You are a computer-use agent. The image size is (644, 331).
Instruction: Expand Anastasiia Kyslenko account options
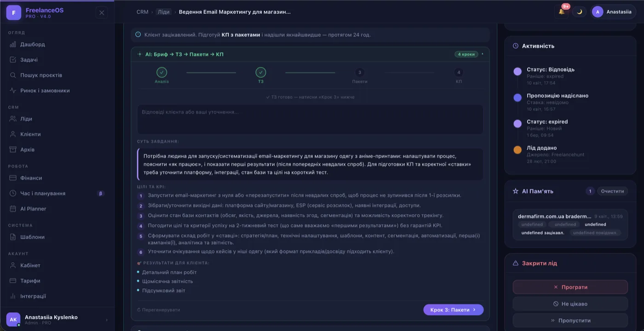(x=106, y=319)
